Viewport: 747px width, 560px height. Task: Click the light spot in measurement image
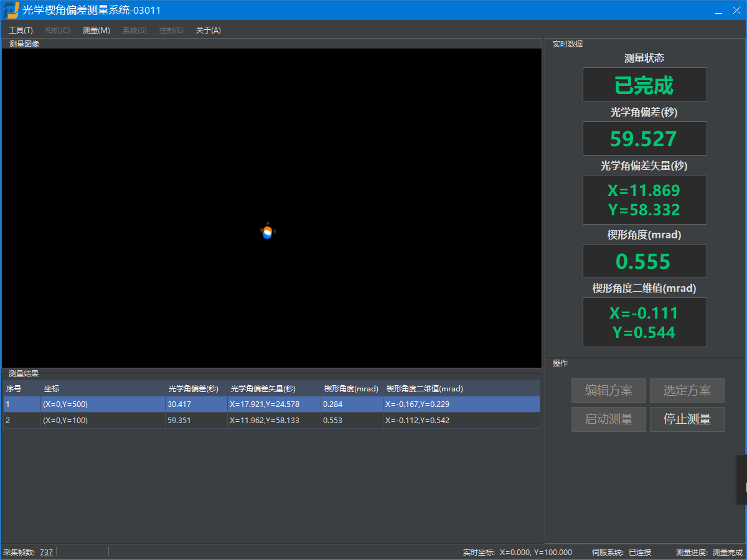pos(267,232)
